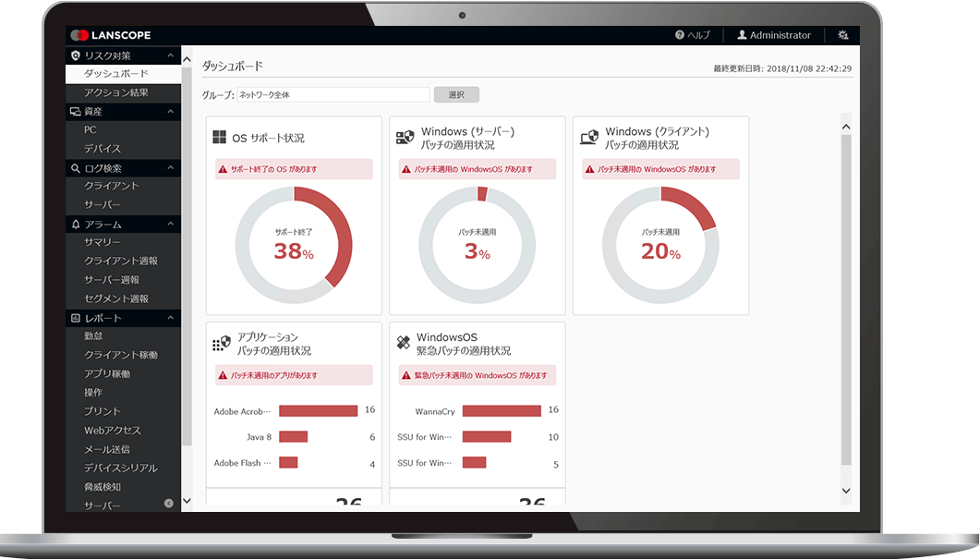980x560 pixels.
Task: Click the warning icon in the Windows (サーバー) alert
Action: (406, 169)
